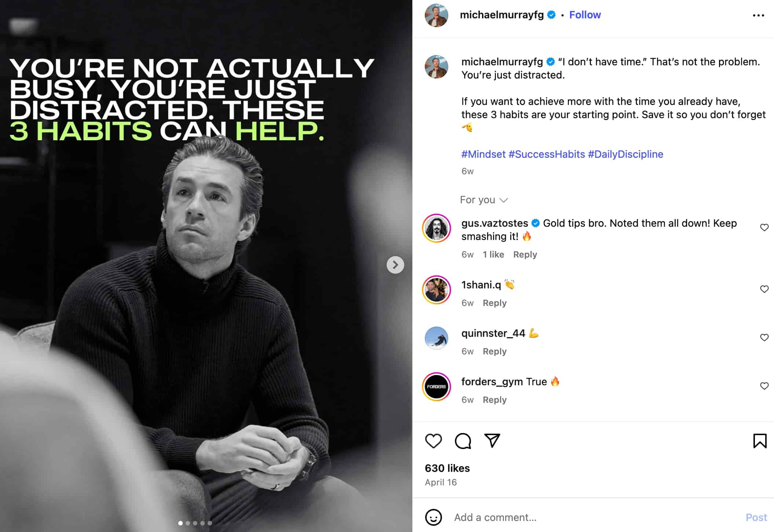View who liked via 630 likes

pos(447,468)
